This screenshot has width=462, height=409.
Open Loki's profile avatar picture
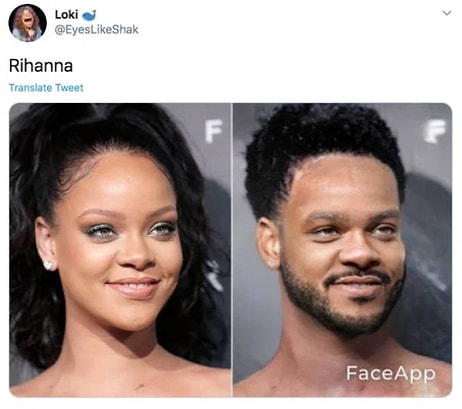pyautogui.click(x=27, y=23)
